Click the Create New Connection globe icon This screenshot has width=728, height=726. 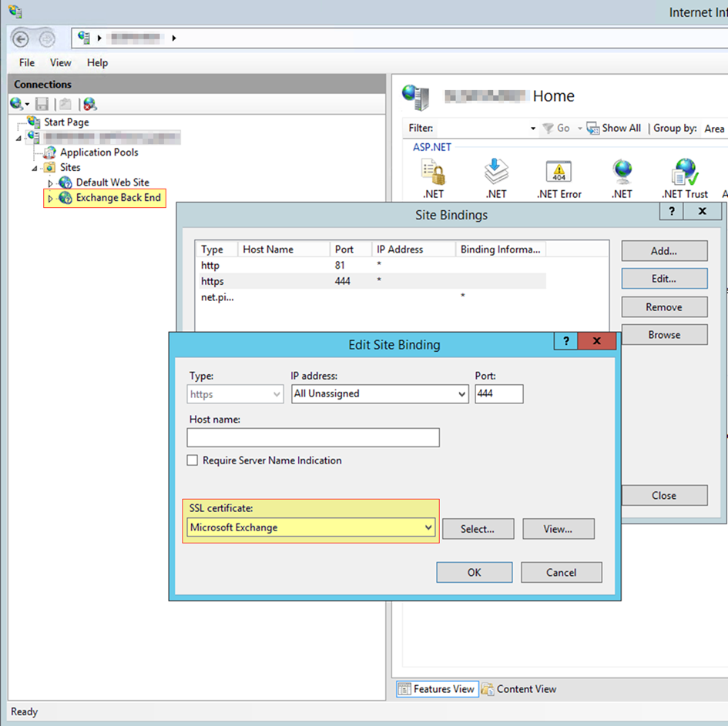(18, 104)
